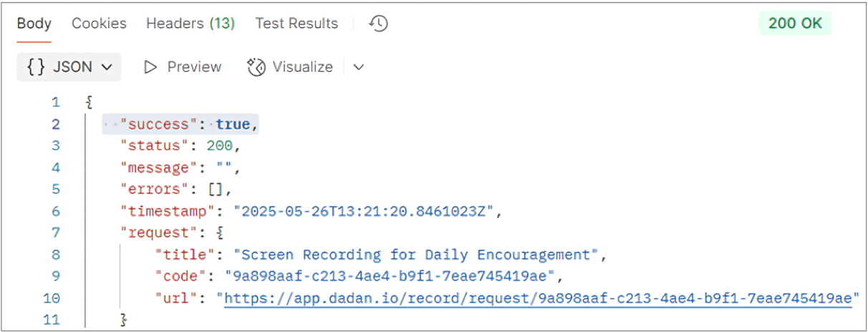Click the Visualize icon
868x332 pixels.
point(256,67)
